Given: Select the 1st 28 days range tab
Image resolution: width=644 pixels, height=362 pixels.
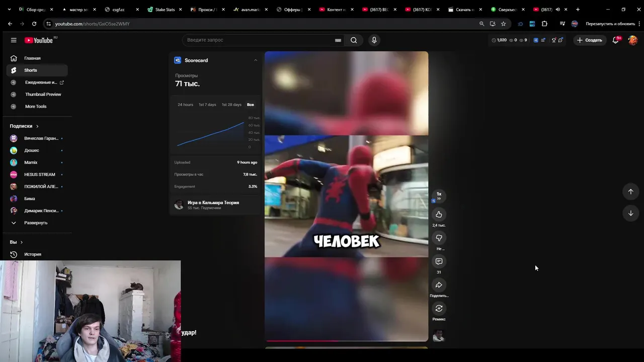Looking at the screenshot, I should (x=231, y=105).
